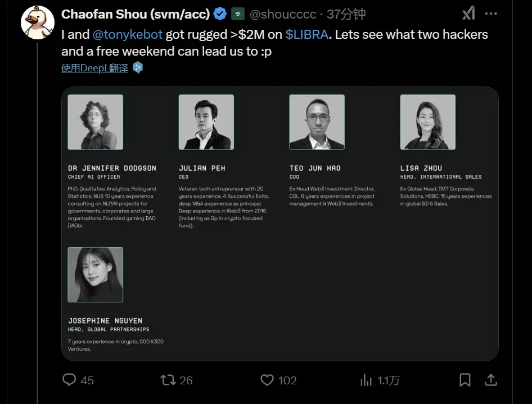Click the share upload icon
The image size is (532, 404).
[x=491, y=380]
